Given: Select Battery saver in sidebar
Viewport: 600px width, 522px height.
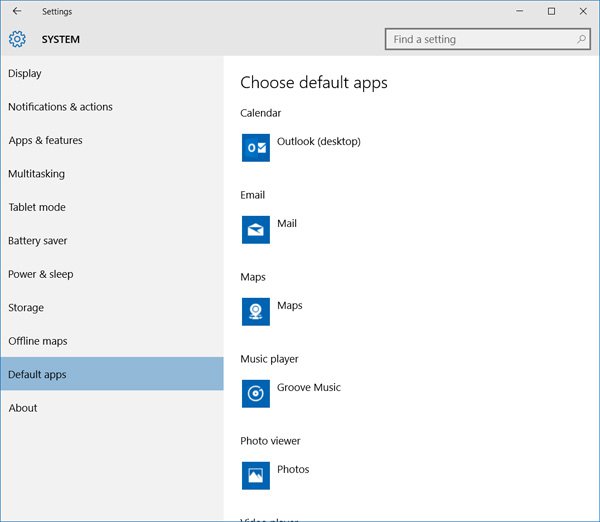Looking at the screenshot, I should (37, 241).
